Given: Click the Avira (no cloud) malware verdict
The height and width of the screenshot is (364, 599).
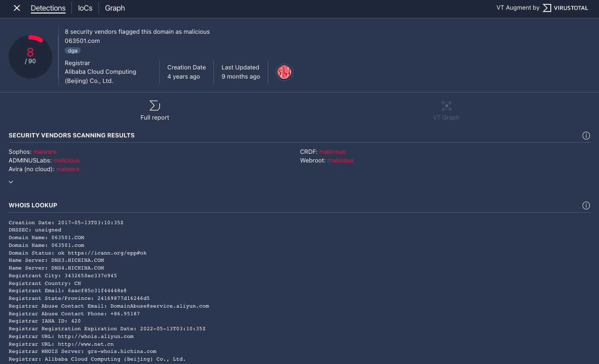Looking at the screenshot, I should [x=68, y=169].
